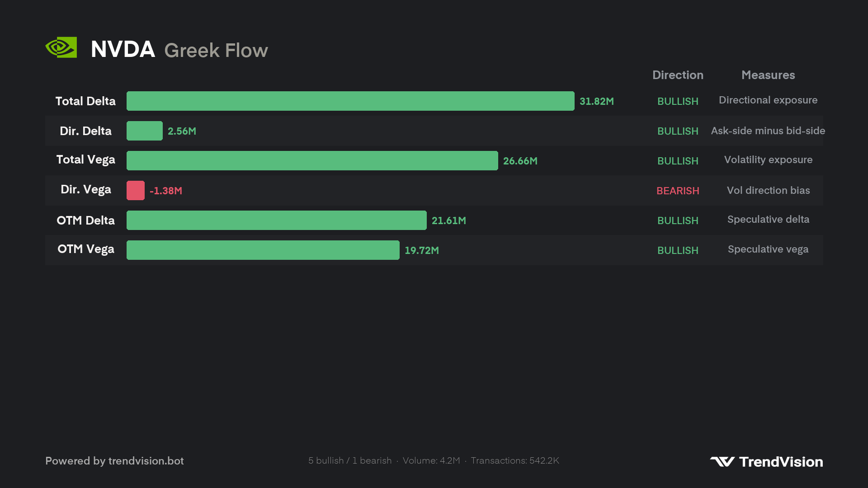Open the Powered by trendvision.bot link
The height and width of the screenshot is (488, 868).
114,461
